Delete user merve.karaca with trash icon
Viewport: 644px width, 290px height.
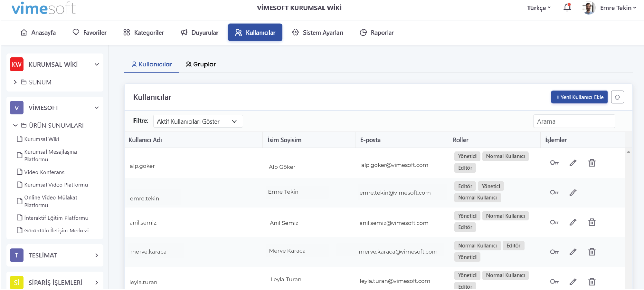tap(592, 252)
